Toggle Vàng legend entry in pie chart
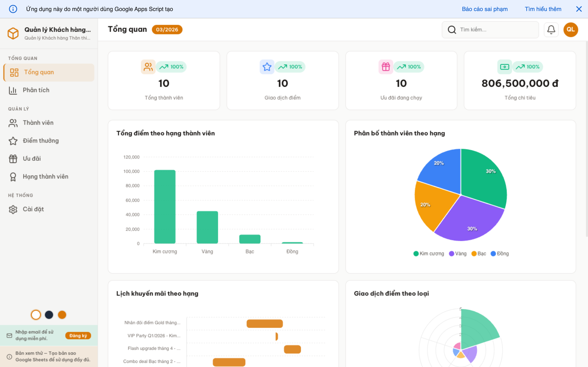The width and height of the screenshot is (588, 367). [458, 253]
